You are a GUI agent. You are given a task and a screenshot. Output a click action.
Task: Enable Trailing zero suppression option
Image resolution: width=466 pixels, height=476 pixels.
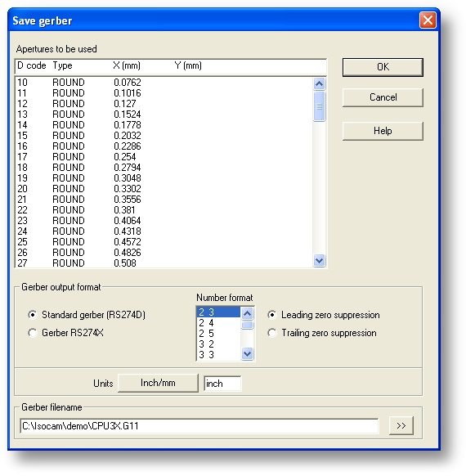[272, 333]
